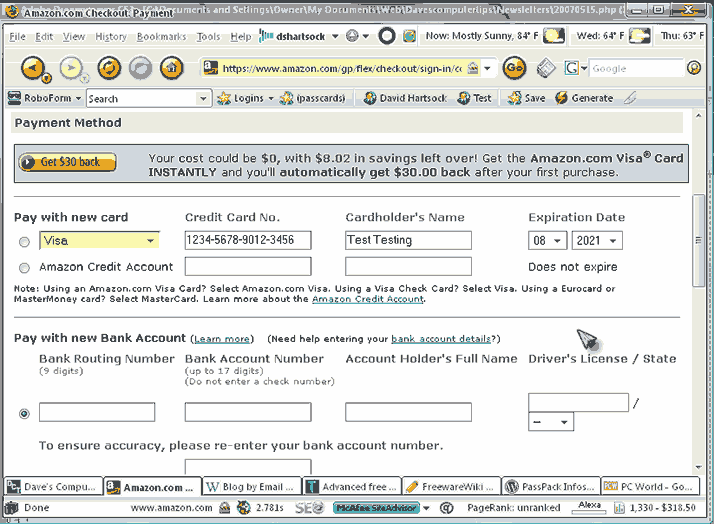Click the (passcards) toolbar item
This screenshot has height=524, width=714.
(x=312, y=98)
